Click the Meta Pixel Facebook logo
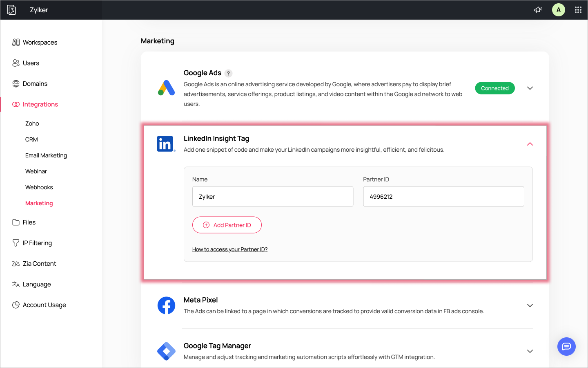 [x=166, y=305]
